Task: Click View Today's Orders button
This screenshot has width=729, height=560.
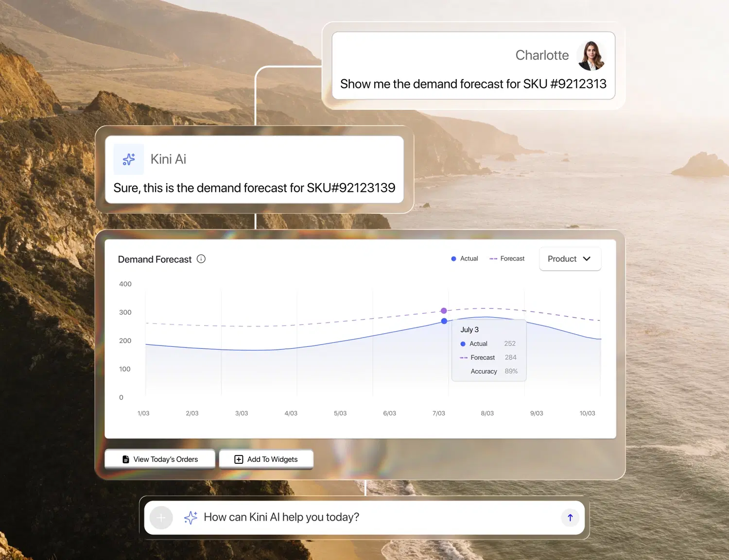Action: [160, 459]
